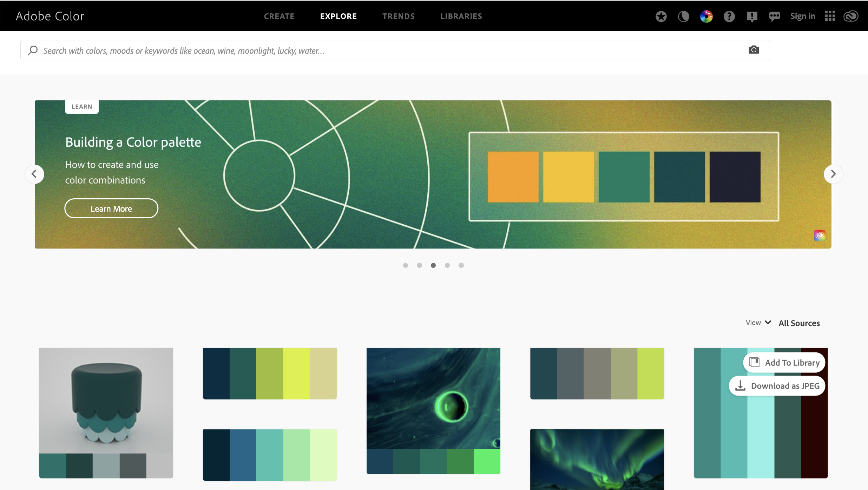Viewport: 868px width, 490px height.
Task: Click the color wheel icon in header
Action: click(706, 16)
